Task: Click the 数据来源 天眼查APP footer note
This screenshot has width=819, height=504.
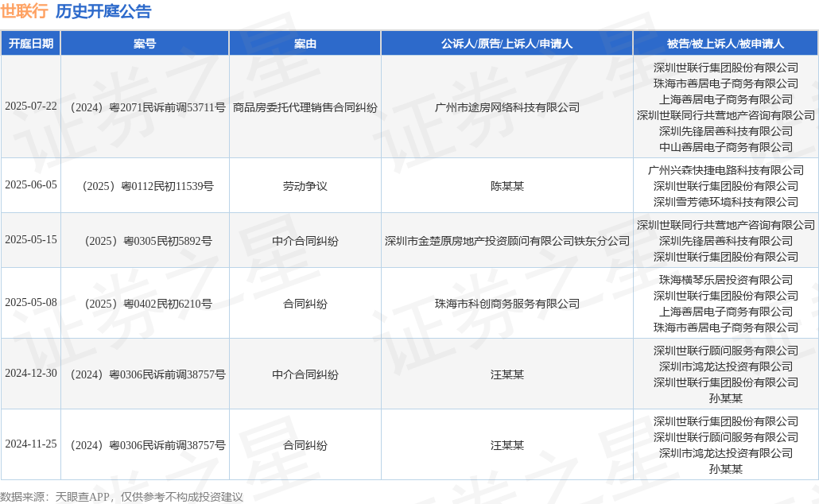Action: [122, 497]
